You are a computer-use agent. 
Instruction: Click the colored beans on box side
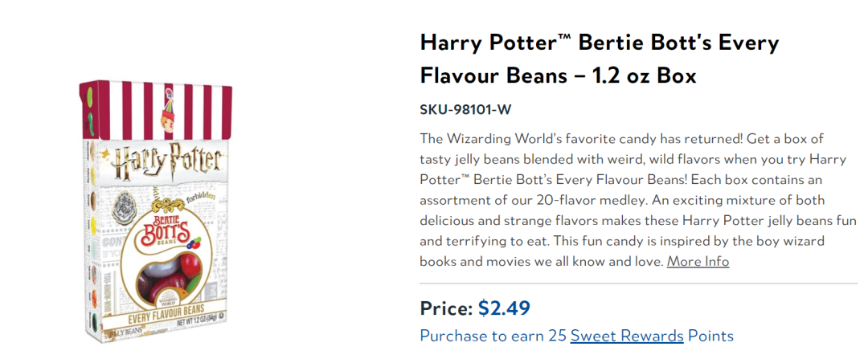(x=92, y=237)
